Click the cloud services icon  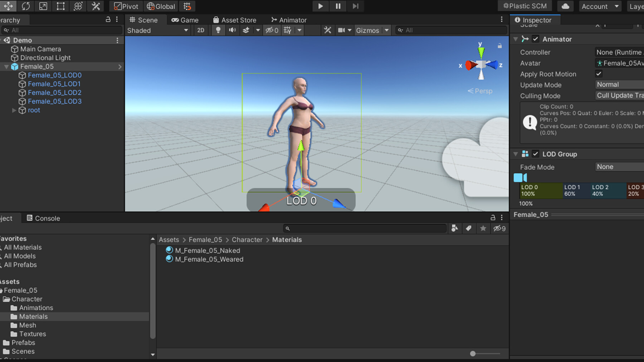click(565, 6)
